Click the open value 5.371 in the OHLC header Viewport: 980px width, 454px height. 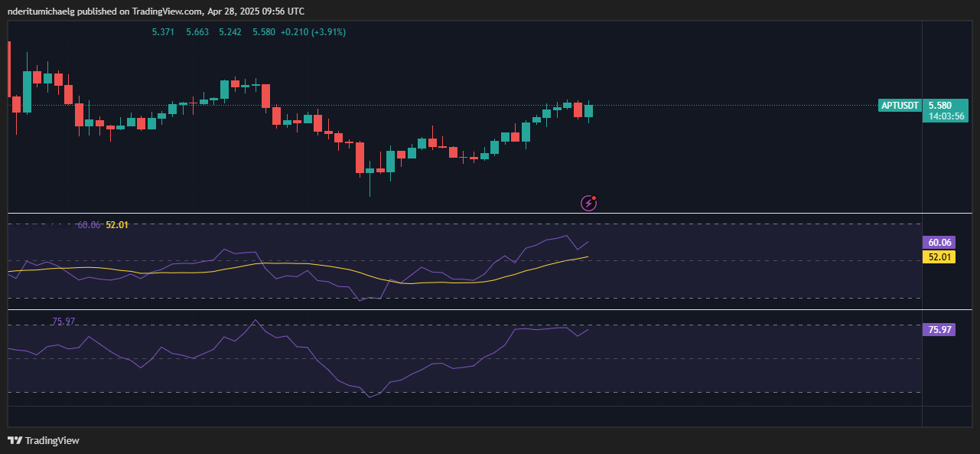point(164,32)
